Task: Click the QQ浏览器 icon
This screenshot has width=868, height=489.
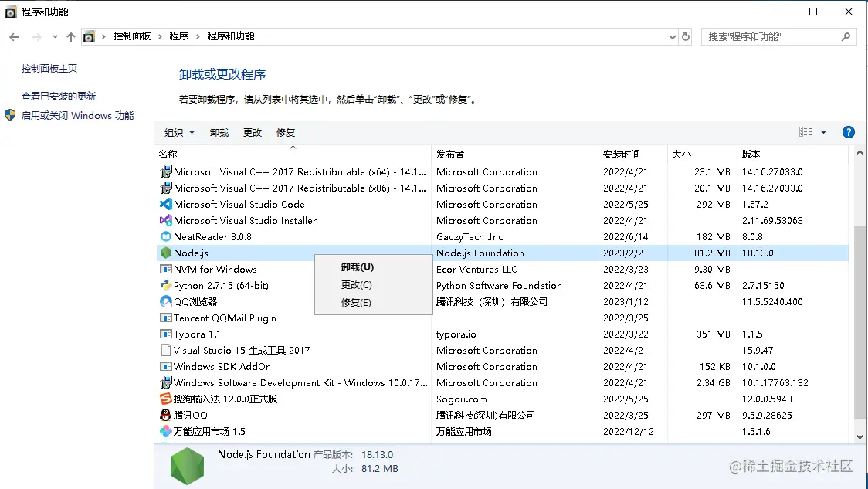Action: click(x=165, y=302)
